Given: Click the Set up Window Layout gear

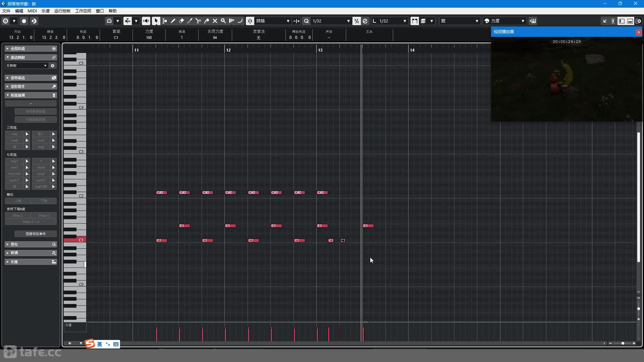Looking at the screenshot, I should pos(639,21).
